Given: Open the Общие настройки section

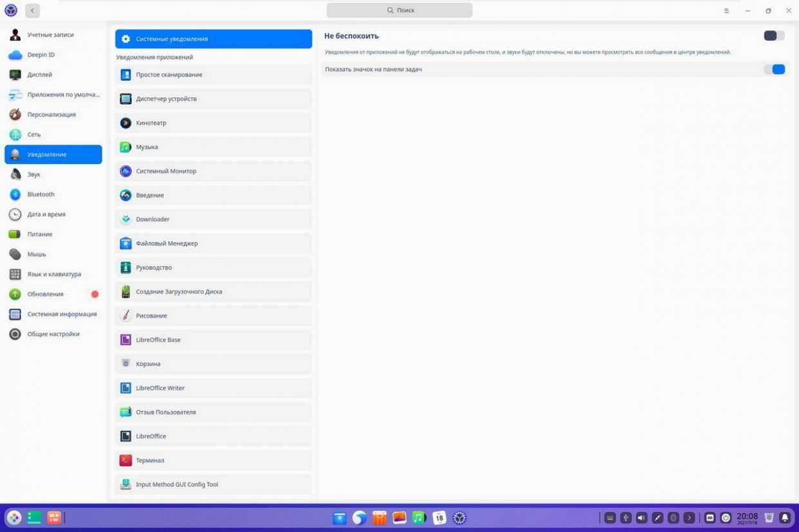Looking at the screenshot, I should coord(53,334).
